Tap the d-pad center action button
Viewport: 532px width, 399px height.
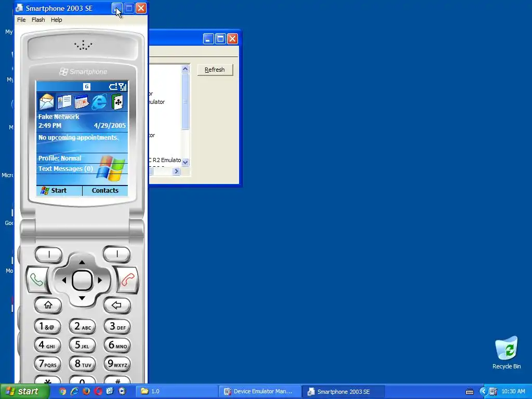click(82, 281)
